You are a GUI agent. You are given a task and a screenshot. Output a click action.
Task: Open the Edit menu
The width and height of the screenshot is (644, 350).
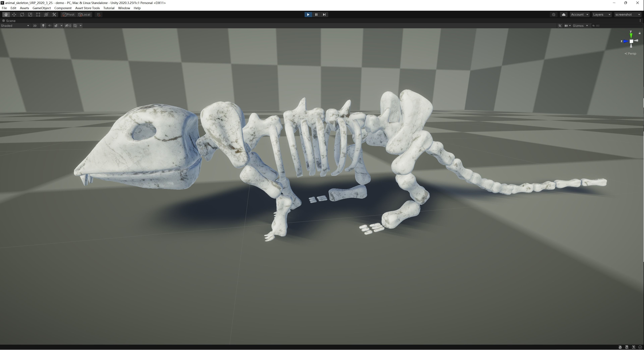pyautogui.click(x=13, y=8)
